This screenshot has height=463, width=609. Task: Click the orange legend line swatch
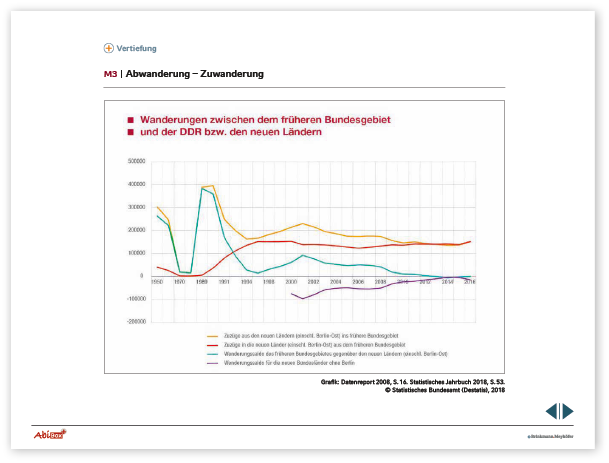click(x=212, y=338)
